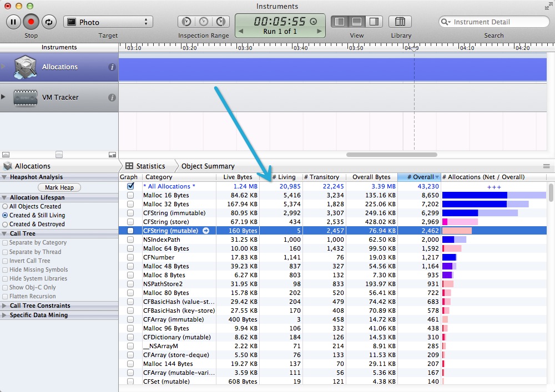Sort by Category column header

(x=179, y=177)
